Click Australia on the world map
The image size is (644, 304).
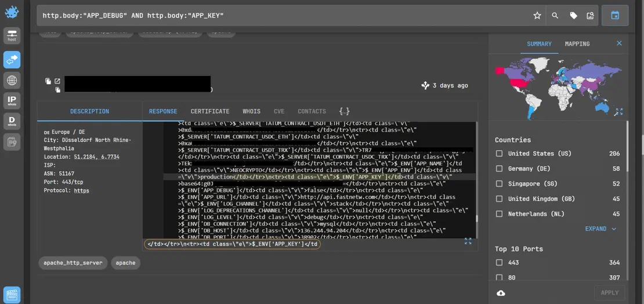(x=603, y=108)
